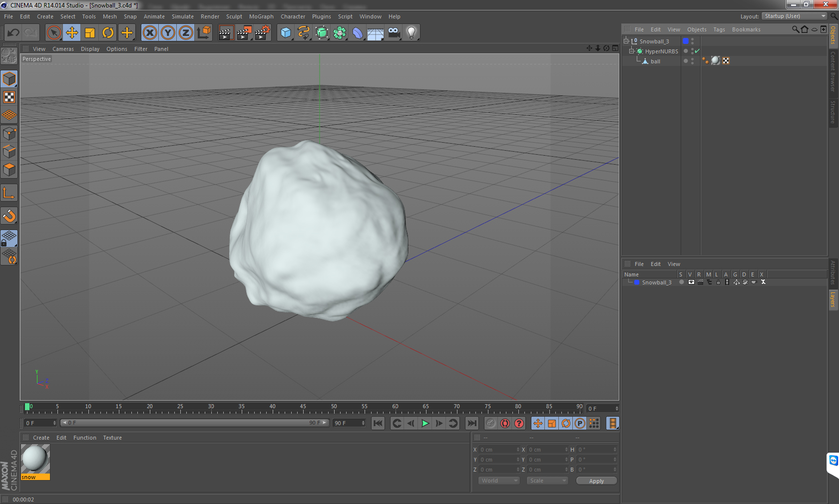Click the coordinate system icon
Screen dimensions: 839x504
pos(204,33)
